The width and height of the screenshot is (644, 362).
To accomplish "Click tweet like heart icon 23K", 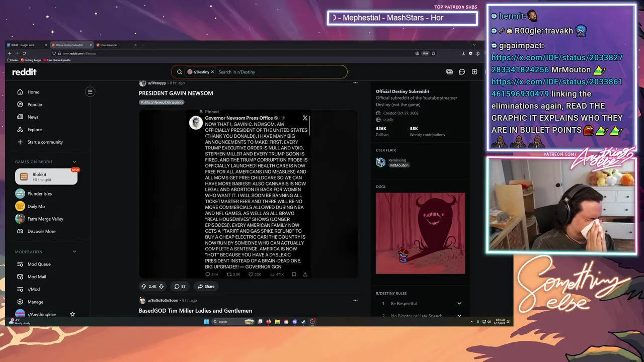I will coord(251,275).
